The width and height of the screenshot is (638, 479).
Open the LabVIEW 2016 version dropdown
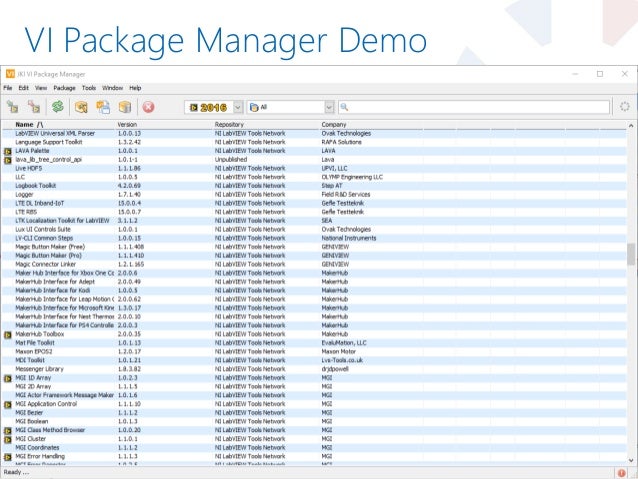[x=238, y=107]
